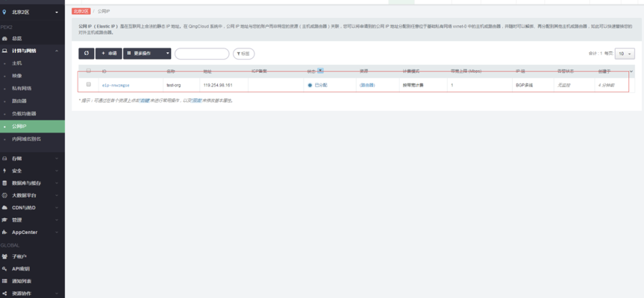Click the 总览 dashboard icon in sidebar

(5, 38)
